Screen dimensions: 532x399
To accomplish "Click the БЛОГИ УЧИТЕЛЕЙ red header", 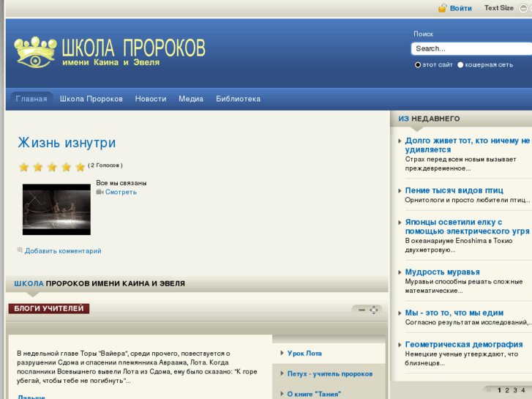I will tap(49, 308).
